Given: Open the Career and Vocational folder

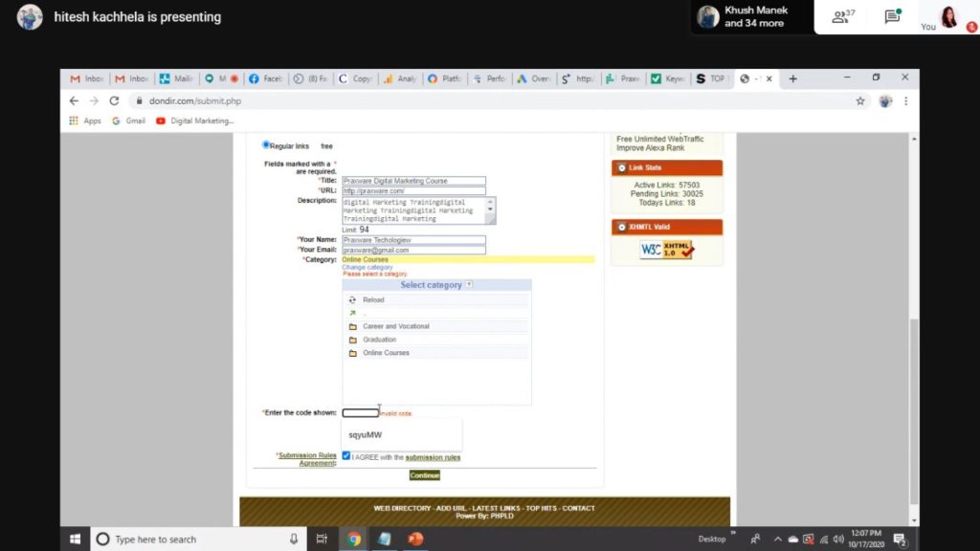Looking at the screenshot, I should 395,326.
